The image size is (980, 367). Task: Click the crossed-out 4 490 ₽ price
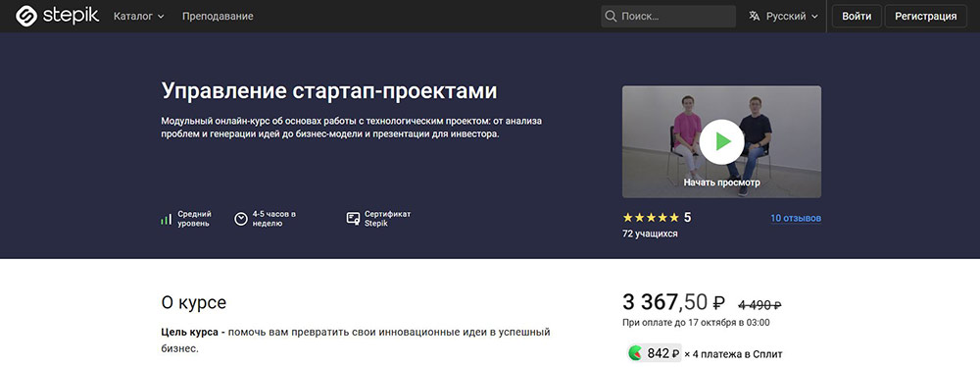pos(760,305)
